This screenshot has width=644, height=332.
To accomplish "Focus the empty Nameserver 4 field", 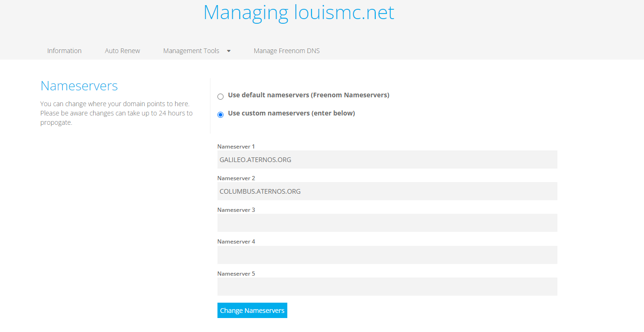I will [x=387, y=255].
